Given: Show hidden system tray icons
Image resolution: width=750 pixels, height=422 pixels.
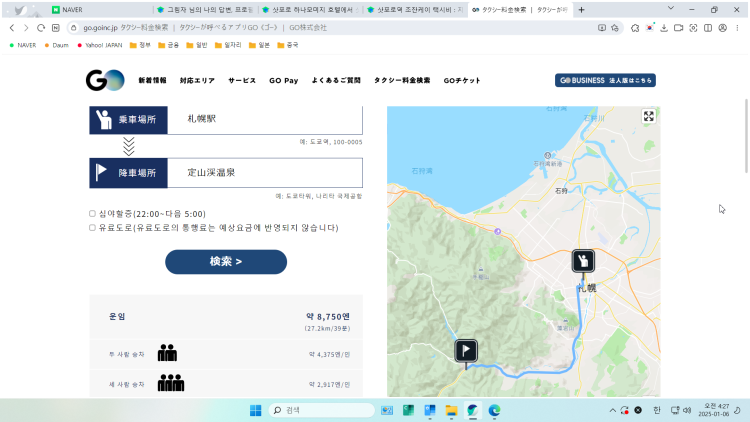Looking at the screenshot, I should 612,411.
